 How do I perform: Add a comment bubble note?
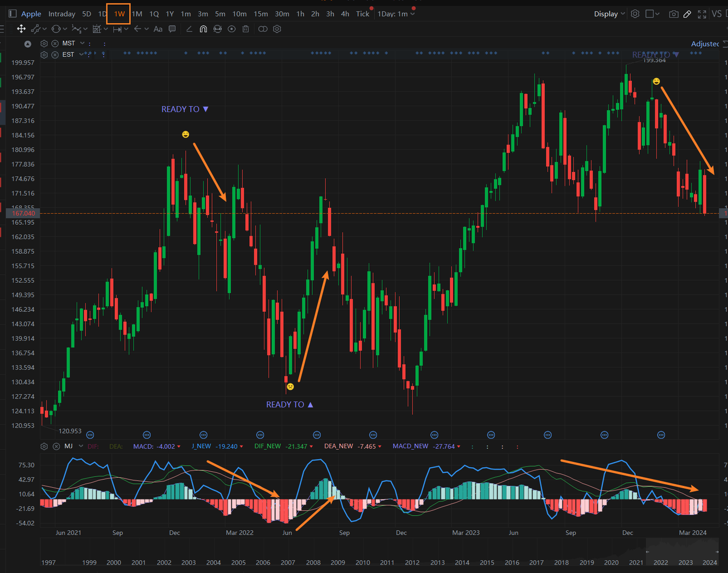(172, 29)
